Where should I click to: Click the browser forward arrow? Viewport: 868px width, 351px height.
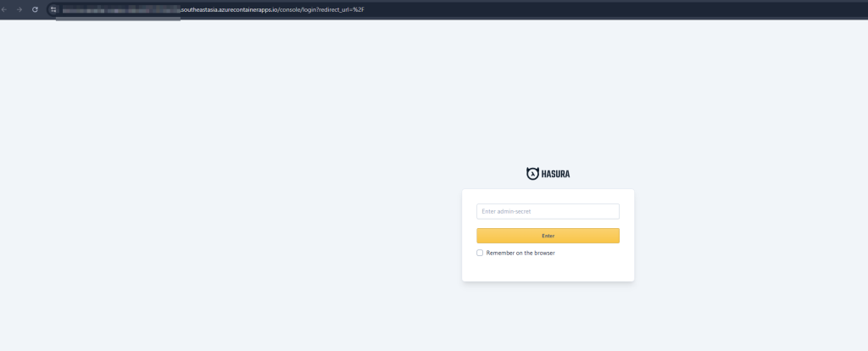coord(19,9)
